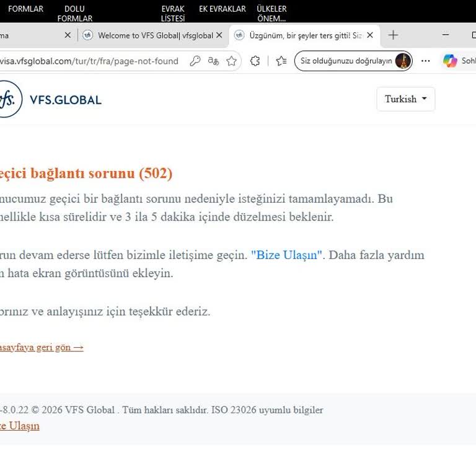Add page to favorites with star icon
476x476 pixels.
click(x=231, y=61)
